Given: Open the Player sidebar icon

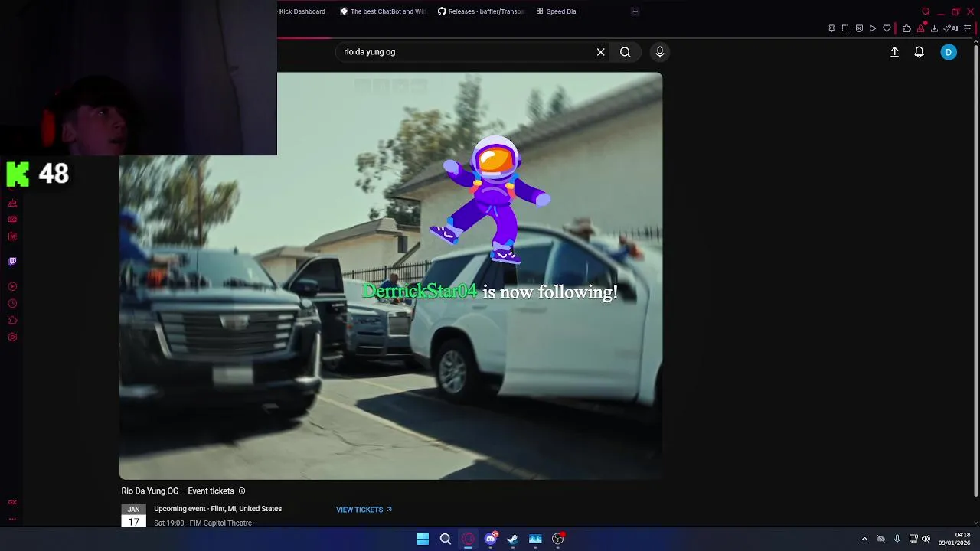Looking at the screenshot, I should (x=12, y=286).
